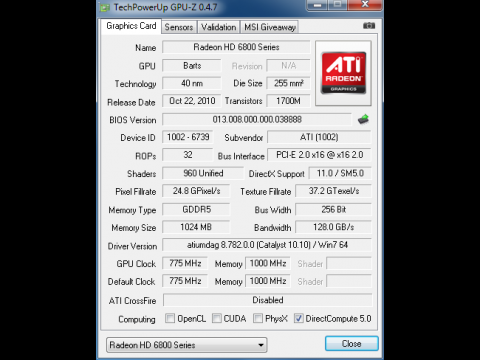Image resolution: width=480 pixels, height=360 pixels.
Task: Click the Texture Fillrate label
Action: 266,192
